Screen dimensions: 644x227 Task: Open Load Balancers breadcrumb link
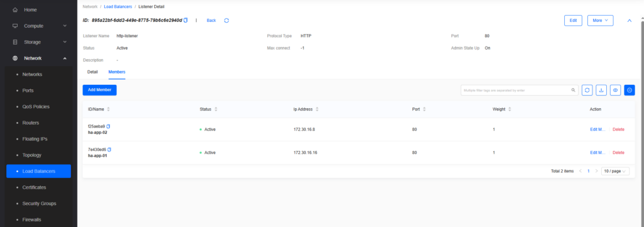click(x=118, y=6)
